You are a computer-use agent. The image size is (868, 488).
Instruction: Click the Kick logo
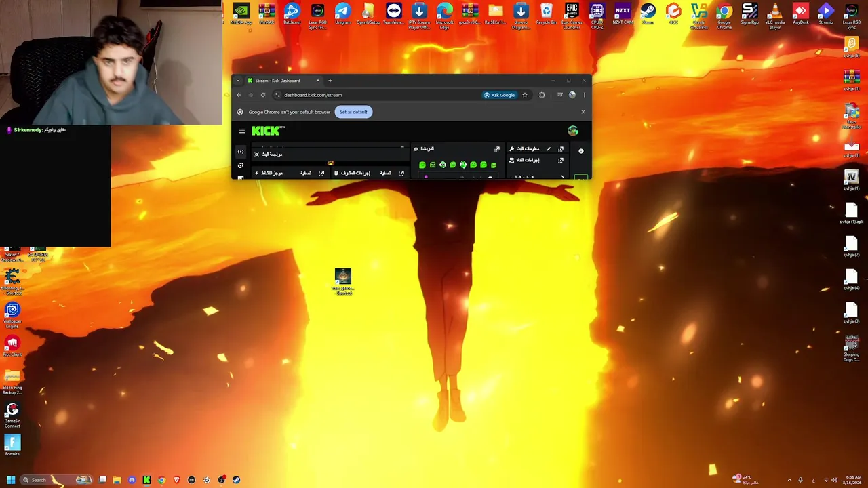pyautogui.click(x=268, y=131)
